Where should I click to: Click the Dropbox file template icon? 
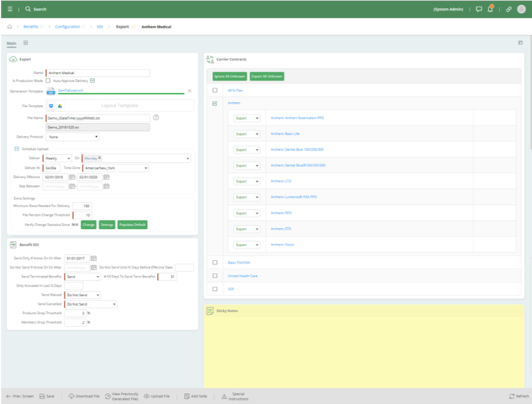(51, 106)
